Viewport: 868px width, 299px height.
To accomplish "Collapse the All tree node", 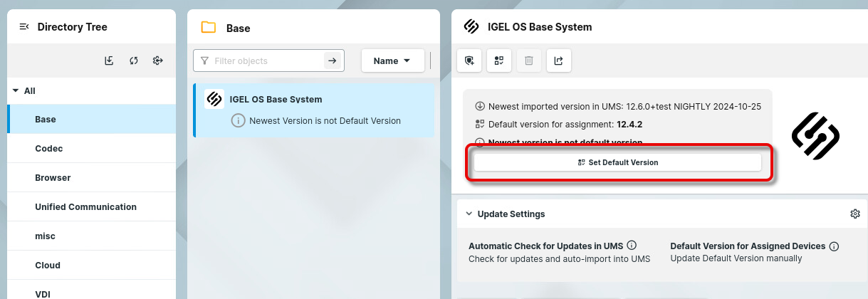I will click(16, 91).
